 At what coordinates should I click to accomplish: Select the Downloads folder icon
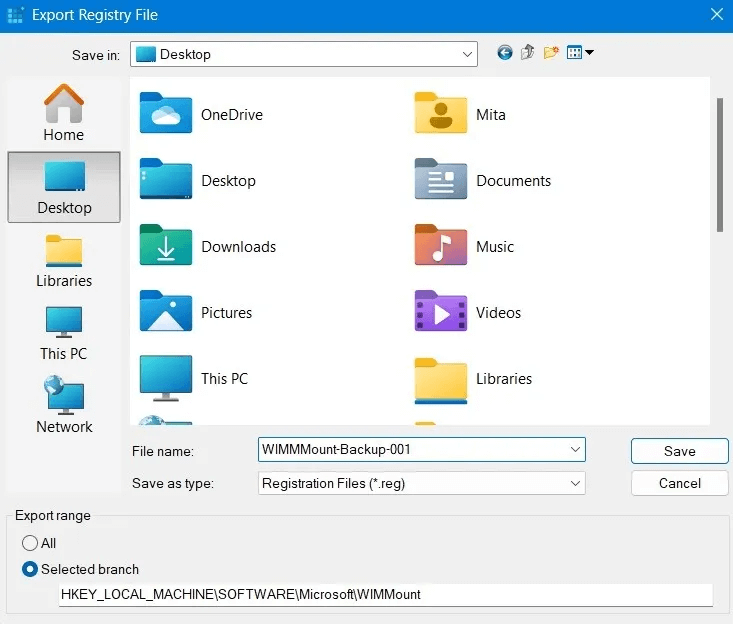(x=165, y=245)
